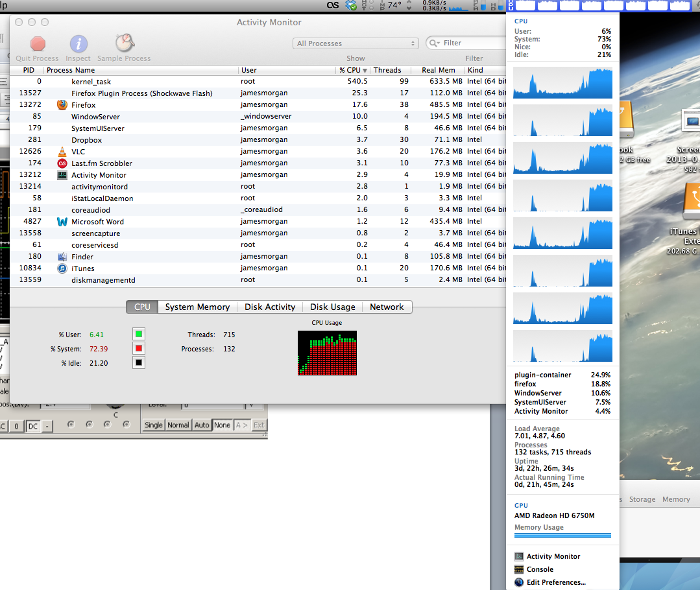700x590 pixels.
Task: Select the WindowServer process row
Action: [258, 116]
